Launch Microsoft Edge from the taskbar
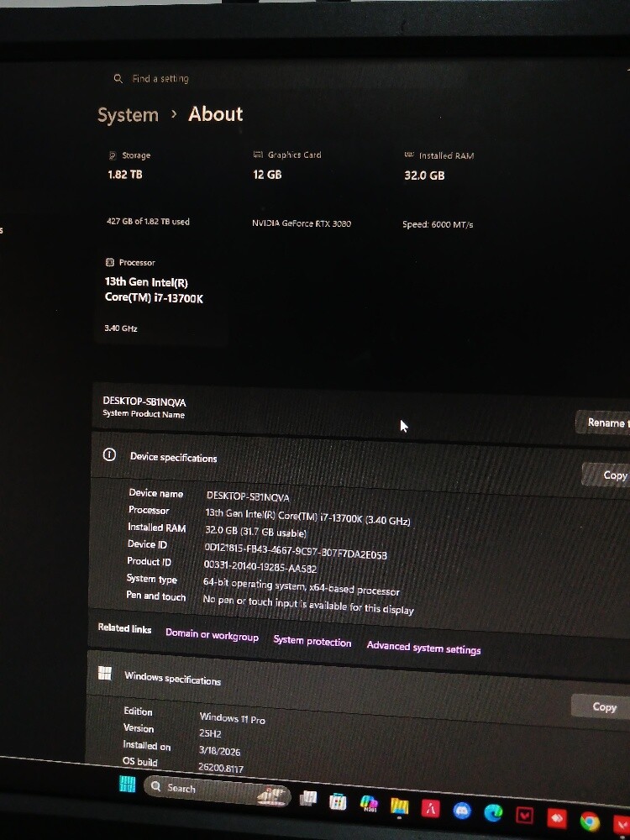The width and height of the screenshot is (630, 840). coord(493,812)
